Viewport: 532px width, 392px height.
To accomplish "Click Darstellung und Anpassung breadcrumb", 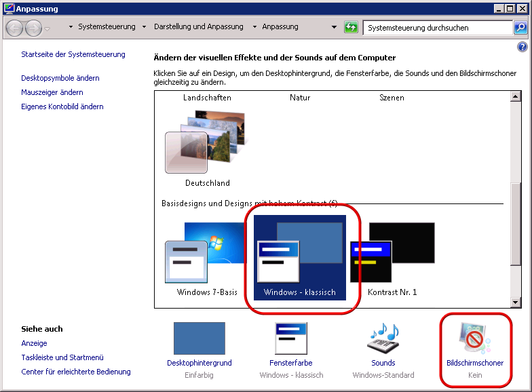I will click(x=198, y=27).
